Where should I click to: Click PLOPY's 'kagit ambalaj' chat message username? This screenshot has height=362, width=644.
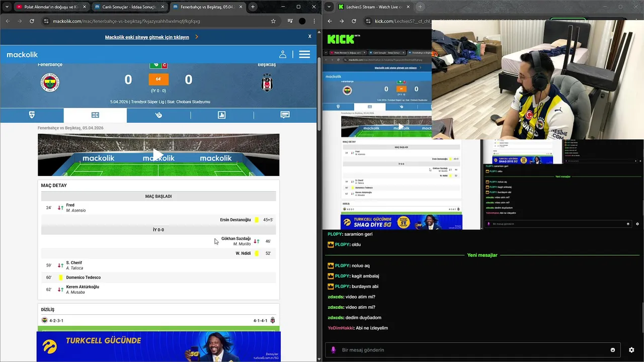pos(342,276)
